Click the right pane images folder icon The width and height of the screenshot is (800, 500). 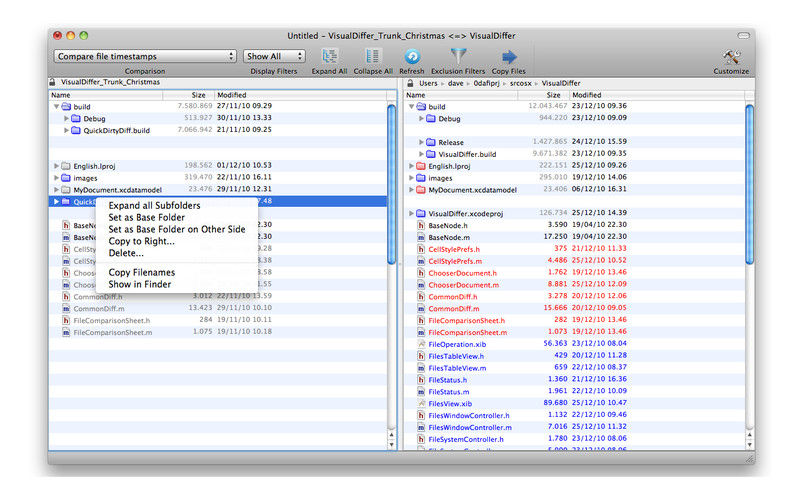pos(421,178)
